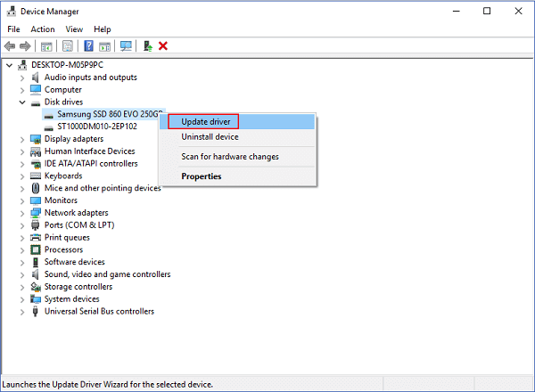Click the ST1000DM010 drive icon
Image resolution: width=535 pixels, height=392 pixels.
coord(49,127)
